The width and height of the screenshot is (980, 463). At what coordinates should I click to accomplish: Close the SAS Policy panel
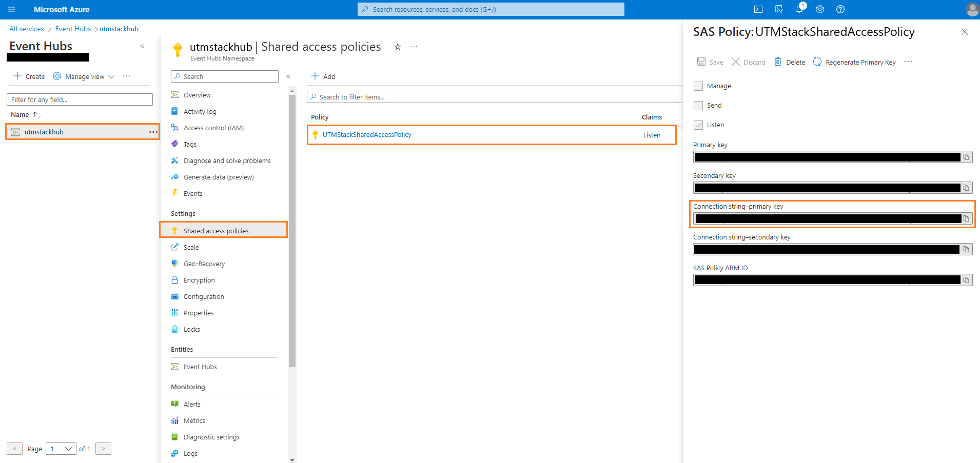965,32
